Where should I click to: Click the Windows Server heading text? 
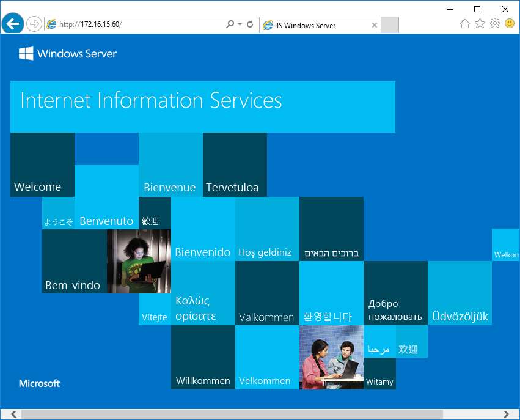click(x=77, y=54)
